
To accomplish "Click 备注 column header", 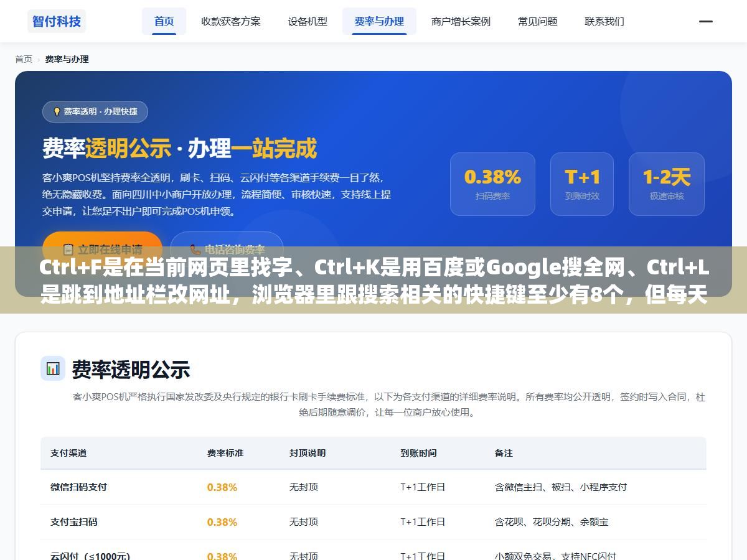I will pyautogui.click(x=504, y=453).
